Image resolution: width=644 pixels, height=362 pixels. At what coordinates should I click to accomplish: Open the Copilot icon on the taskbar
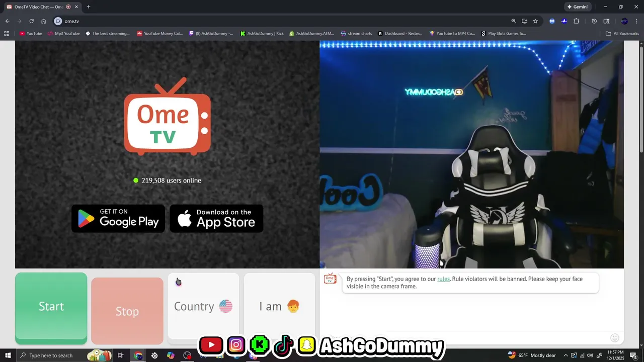[171, 355]
